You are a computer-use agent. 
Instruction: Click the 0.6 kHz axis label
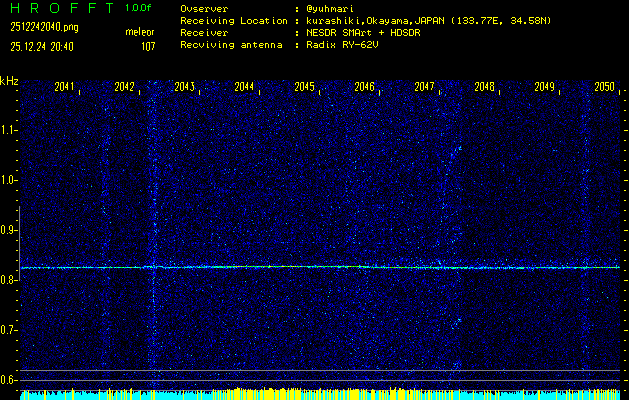pos(7,380)
